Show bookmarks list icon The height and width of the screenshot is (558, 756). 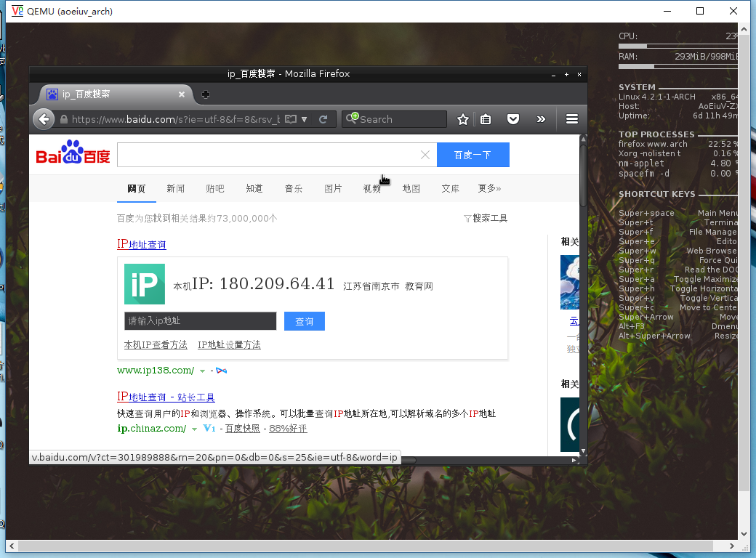point(486,119)
